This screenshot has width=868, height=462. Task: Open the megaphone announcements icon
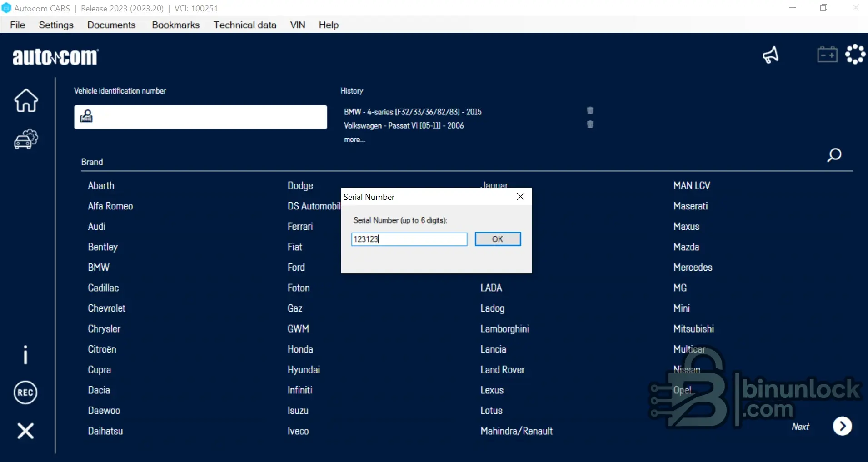[771, 55]
